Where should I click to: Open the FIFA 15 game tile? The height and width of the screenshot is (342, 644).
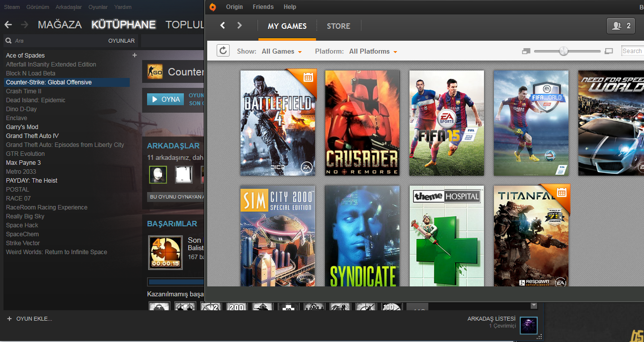[447, 123]
